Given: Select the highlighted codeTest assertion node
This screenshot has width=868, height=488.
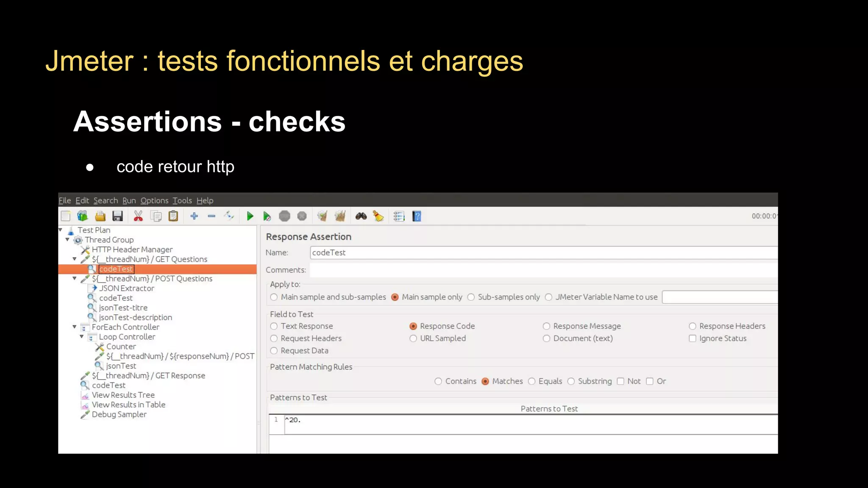Looking at the screenshot, I should (116, 269).
